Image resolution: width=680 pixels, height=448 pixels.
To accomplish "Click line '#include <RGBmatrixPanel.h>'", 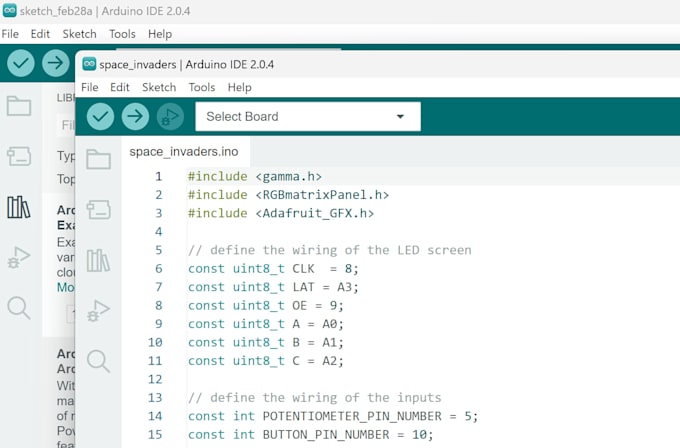I will [x=288, y=195].
